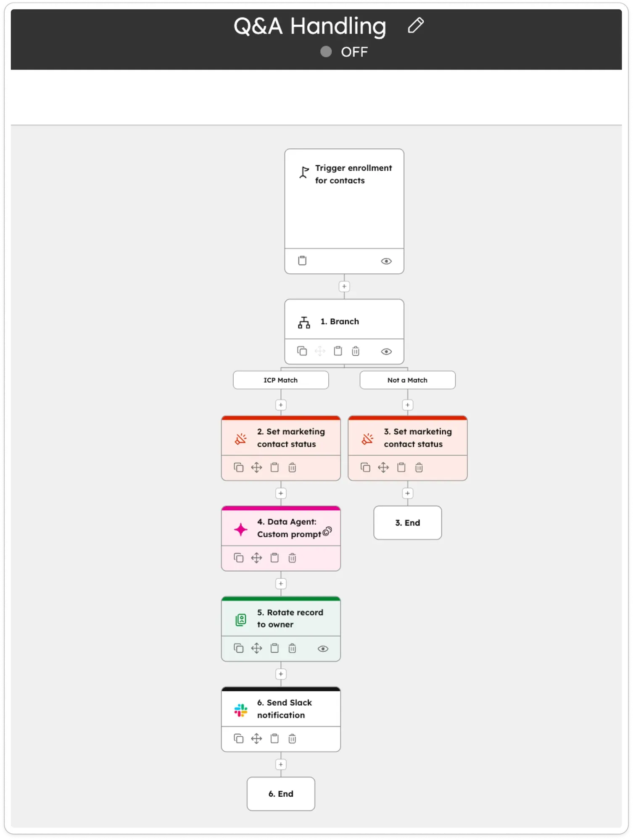This screenshot has height=840, width=633.
Task: Expand the plus connector below the trigger
Action: [344, 286]
